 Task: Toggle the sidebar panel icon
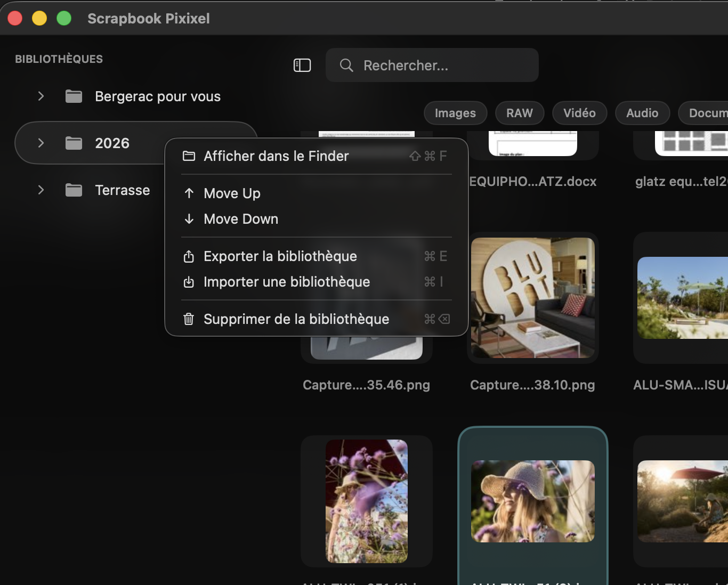pyautogui.click(x=302, y=66)
